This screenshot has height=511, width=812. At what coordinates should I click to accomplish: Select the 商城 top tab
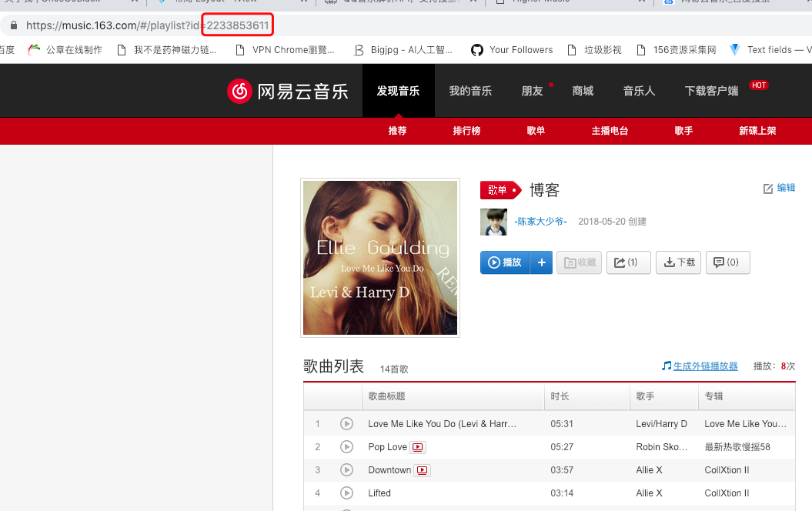pyautogui.click(x=583, y=91)
